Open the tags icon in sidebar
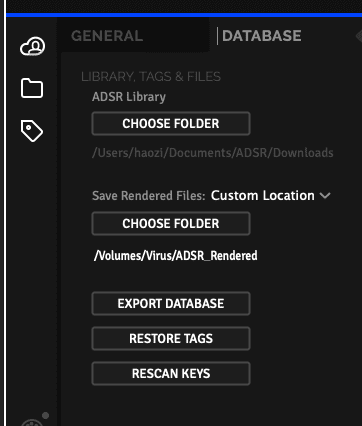Viewport: 362px width, 426px height. tap(32, 131)
